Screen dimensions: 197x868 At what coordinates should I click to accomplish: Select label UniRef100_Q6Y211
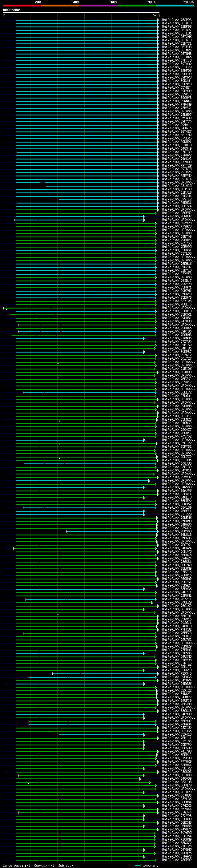point(177,599)
